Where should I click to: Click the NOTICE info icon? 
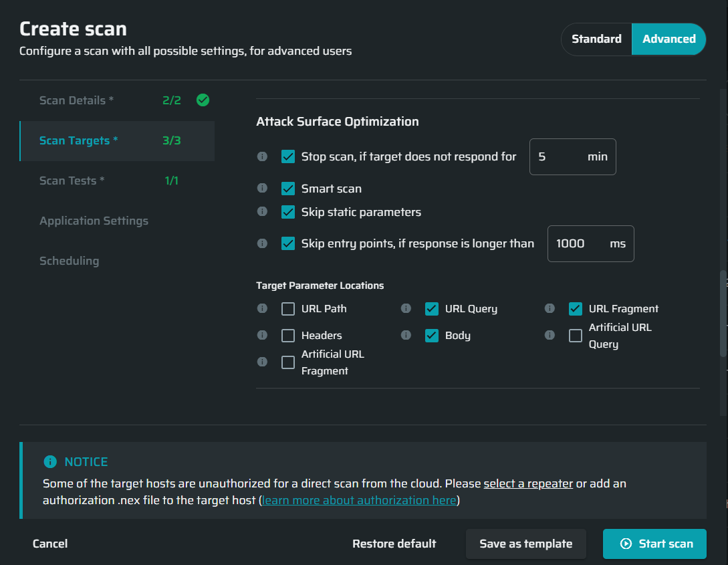[50, 461]
